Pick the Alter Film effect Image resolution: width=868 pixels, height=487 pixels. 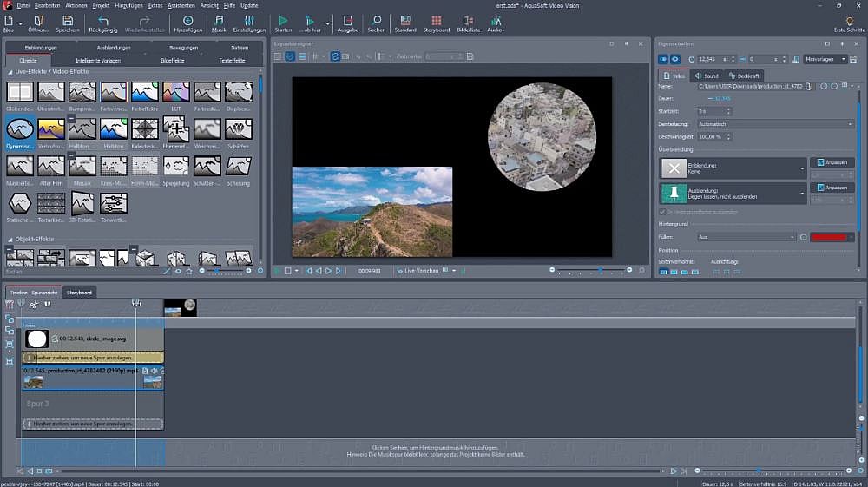pyautogui.click(x=51, y=166)
